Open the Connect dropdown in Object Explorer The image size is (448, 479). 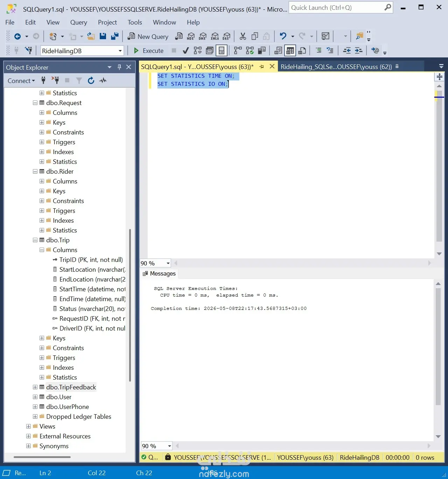[21, 81]
